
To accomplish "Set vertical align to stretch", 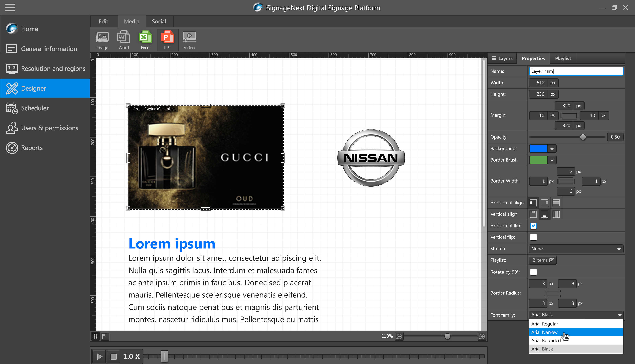I will (556, 214).
